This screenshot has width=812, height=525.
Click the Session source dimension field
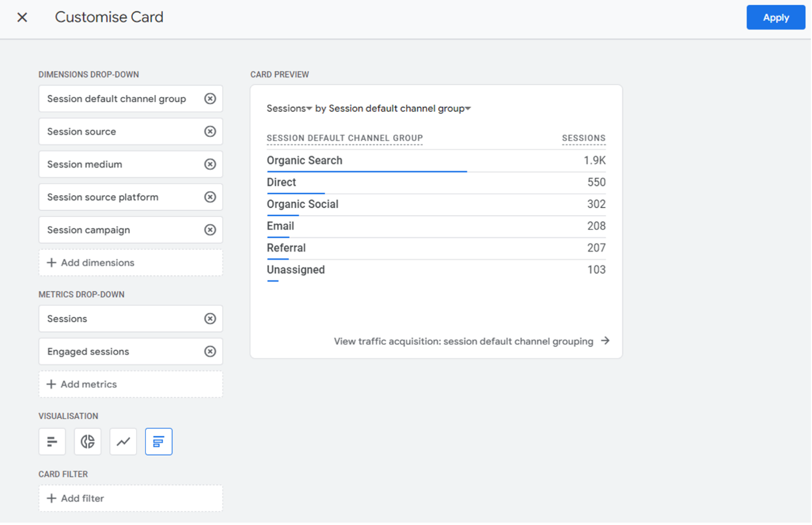(131, 132)
